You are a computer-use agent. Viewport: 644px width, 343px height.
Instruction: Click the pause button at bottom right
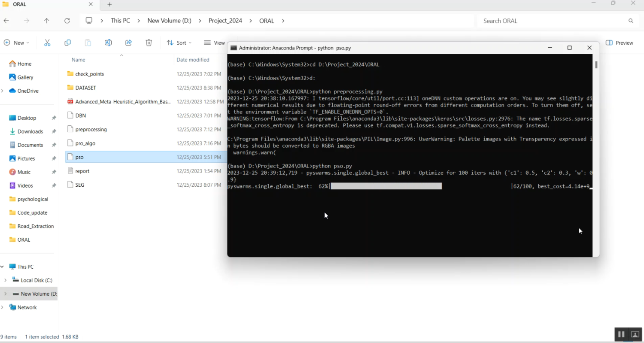tap(621, 334)
